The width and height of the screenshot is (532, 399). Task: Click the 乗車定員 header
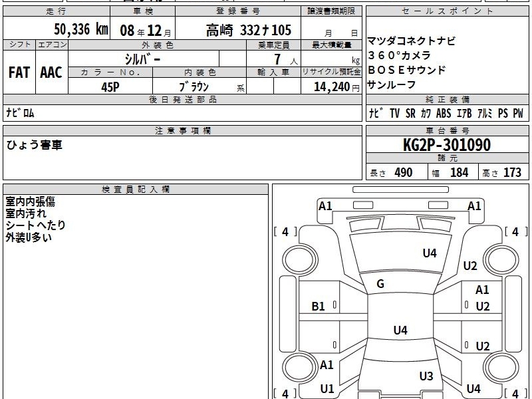pyautogui.click(x=273, y=45)
